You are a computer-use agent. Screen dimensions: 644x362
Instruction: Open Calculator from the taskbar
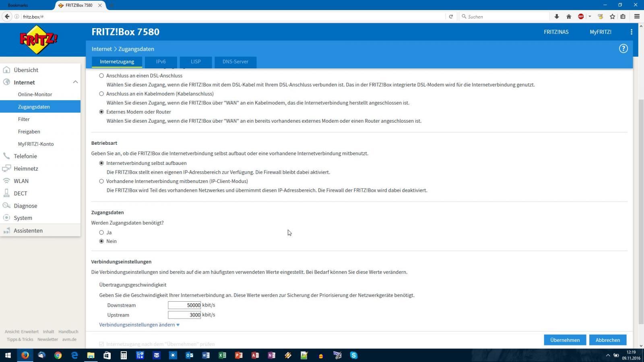124,355
